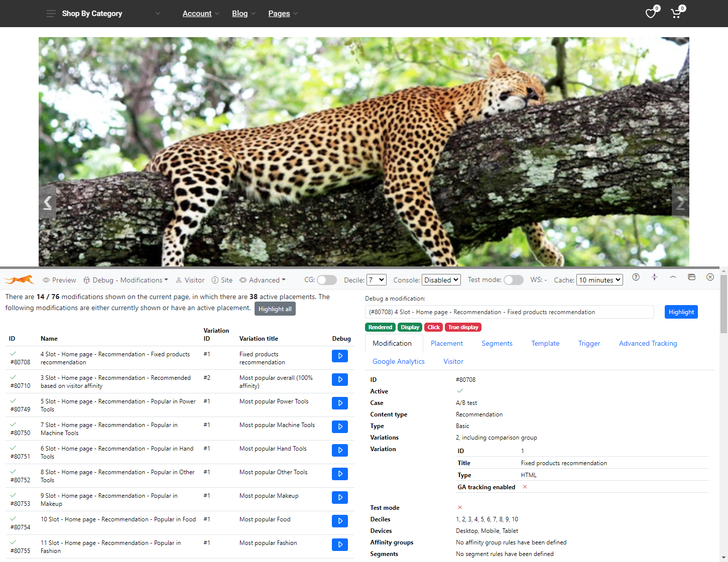Screen dimensions: 728x562
Task: Go to previous slide on banner
Action: [48, 202]
